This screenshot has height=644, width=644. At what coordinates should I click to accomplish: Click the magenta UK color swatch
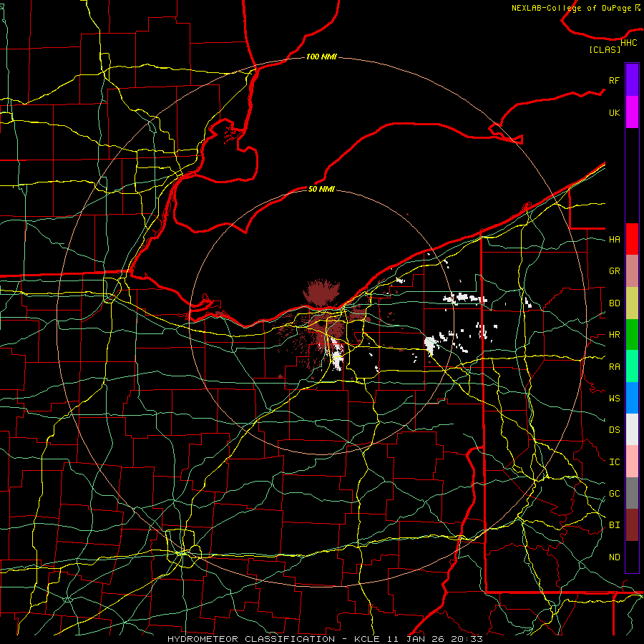click(632, 112)
